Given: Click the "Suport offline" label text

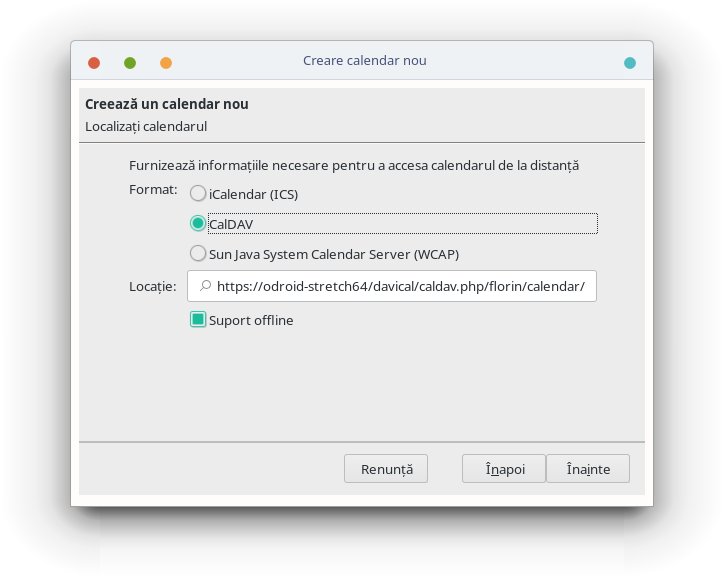Looking at the screenshot, I should click(251, 321).
